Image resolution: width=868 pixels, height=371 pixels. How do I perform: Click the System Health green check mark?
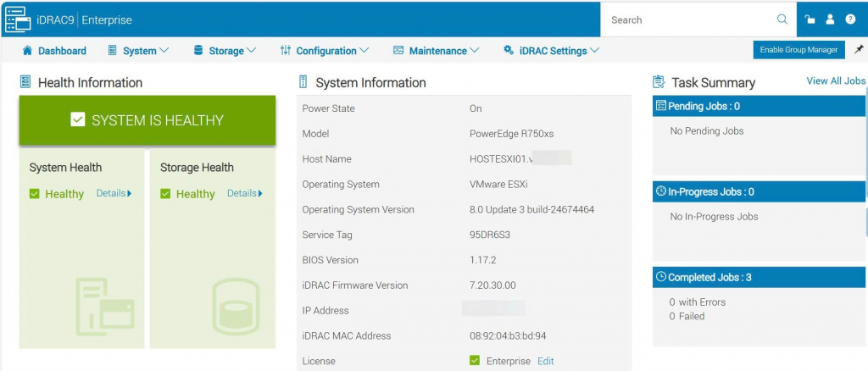[x=34, y=193]
